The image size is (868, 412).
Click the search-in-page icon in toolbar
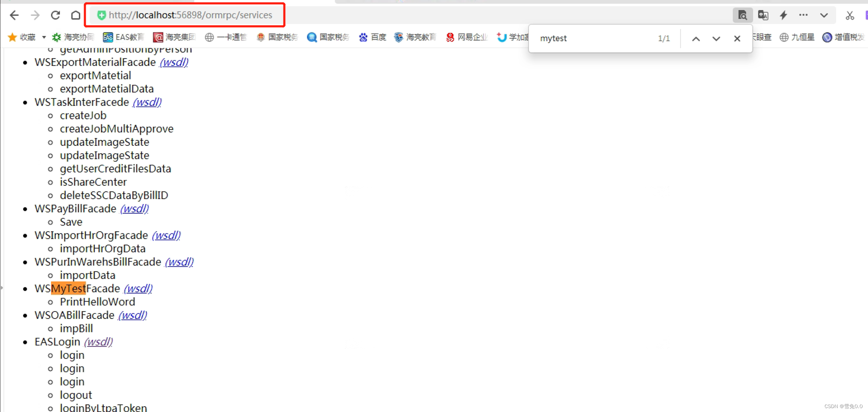click(x=743, y=15)
